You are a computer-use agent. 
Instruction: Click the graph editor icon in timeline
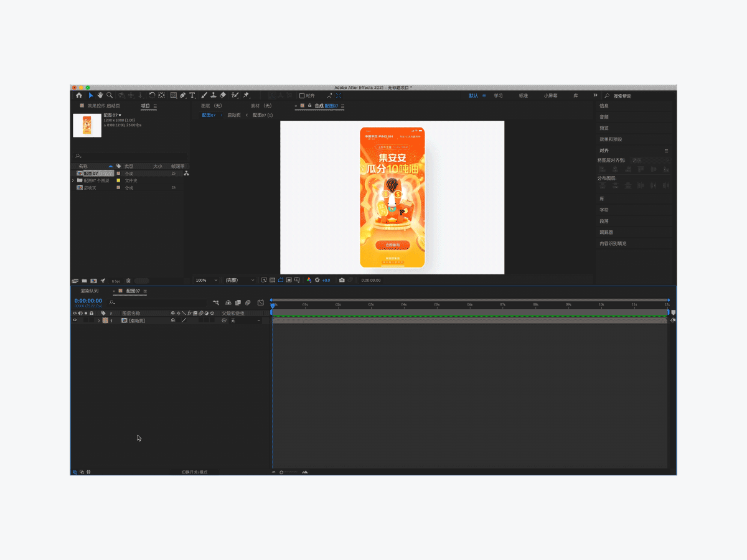click(x=261, y=302)
